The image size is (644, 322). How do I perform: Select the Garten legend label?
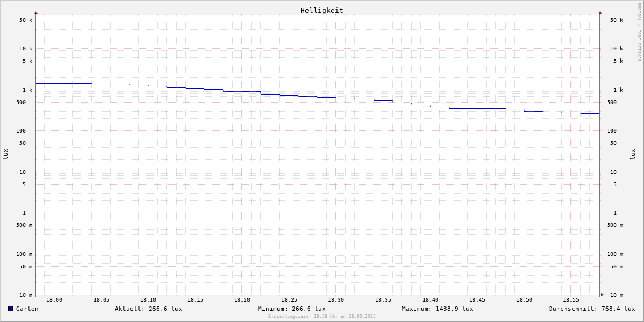27,309
